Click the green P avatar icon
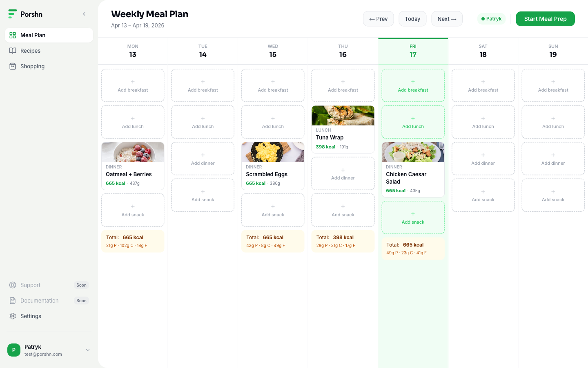This screenshot has height=368, width=588. coord(14,350)
